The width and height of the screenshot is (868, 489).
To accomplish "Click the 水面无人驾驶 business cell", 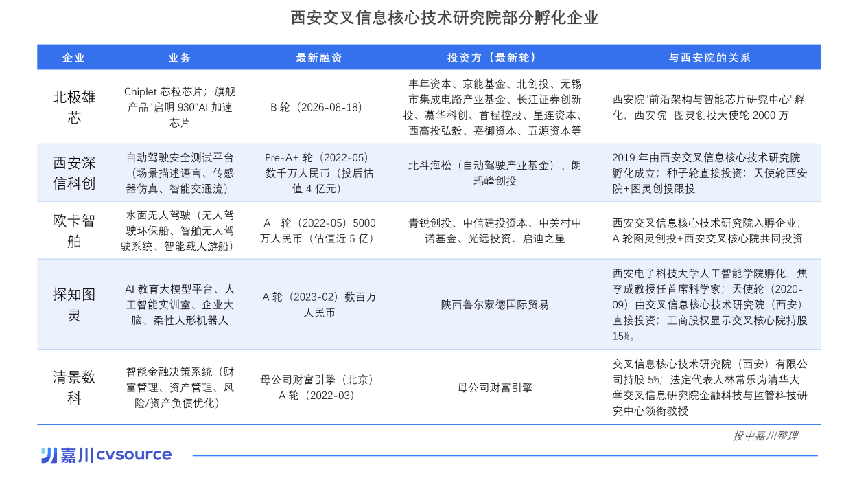I will (180, 231).
